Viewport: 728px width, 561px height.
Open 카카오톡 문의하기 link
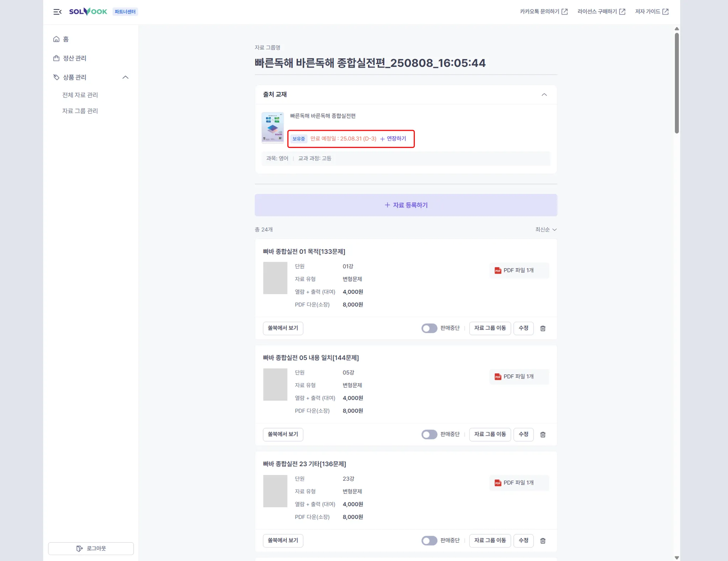pos(544,12)
